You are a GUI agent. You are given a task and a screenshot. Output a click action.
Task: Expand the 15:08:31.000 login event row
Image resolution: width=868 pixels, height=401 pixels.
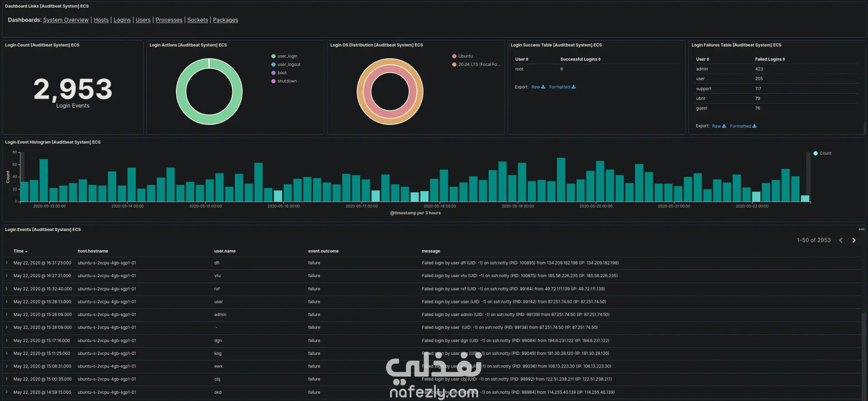tap(7, 366)
